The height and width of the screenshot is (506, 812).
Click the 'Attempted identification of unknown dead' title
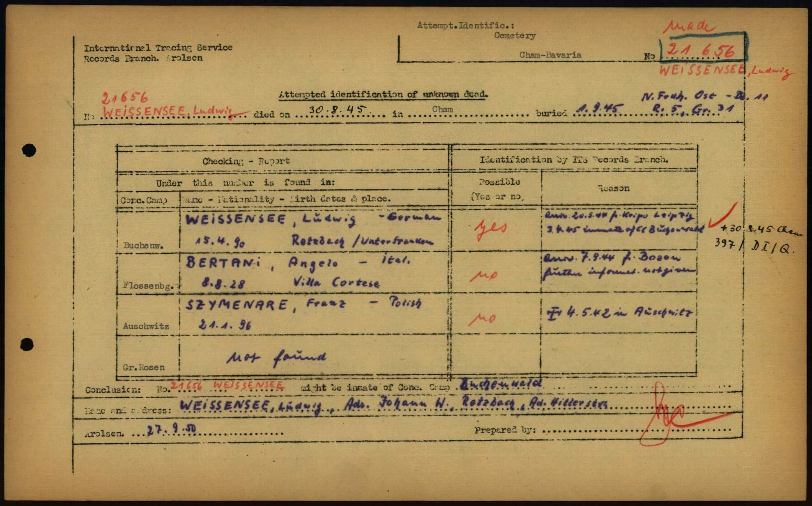click(383, 94)
